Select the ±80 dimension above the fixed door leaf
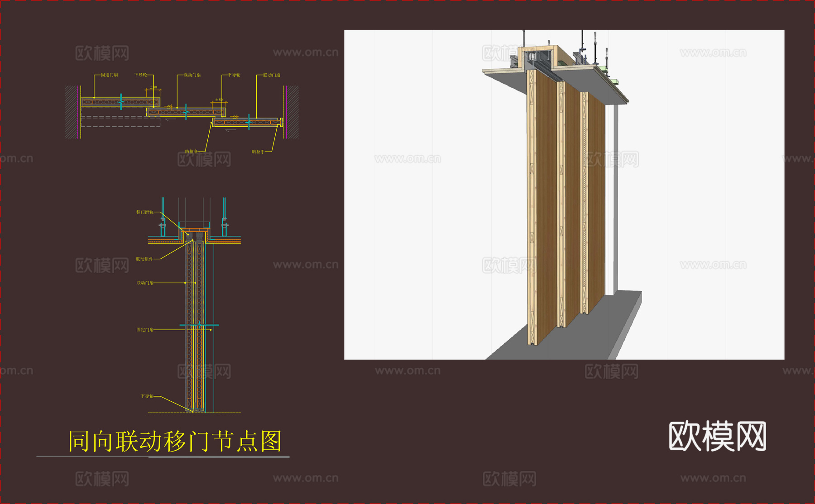Image resolution: width=815 pixels, height=504 pixels. click(x=153, y=87)
